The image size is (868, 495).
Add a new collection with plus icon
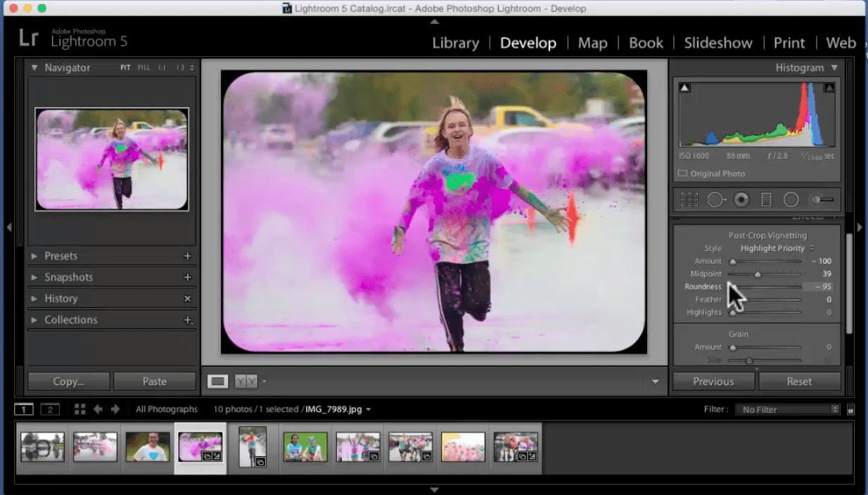click(188, 320)
